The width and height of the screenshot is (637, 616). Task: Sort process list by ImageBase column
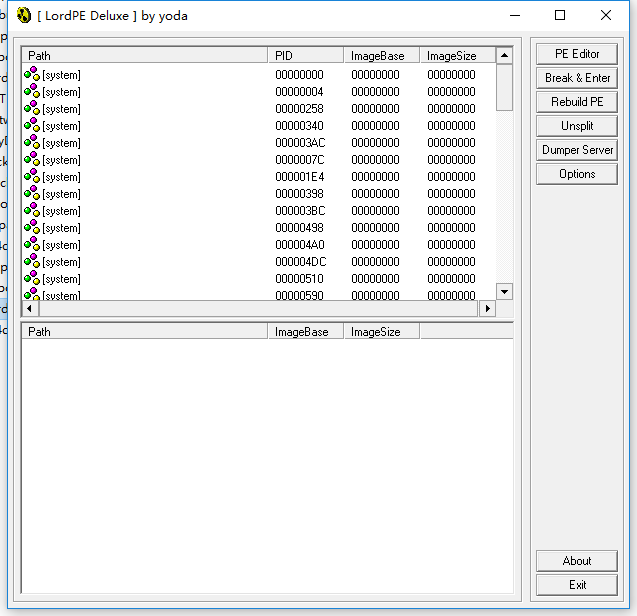[382, 56]
